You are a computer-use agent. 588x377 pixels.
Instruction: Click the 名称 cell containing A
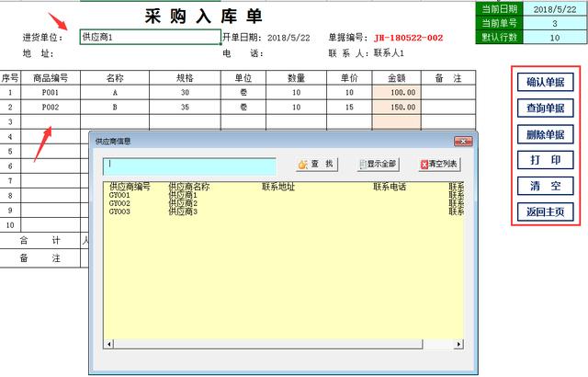click(115, 92)
